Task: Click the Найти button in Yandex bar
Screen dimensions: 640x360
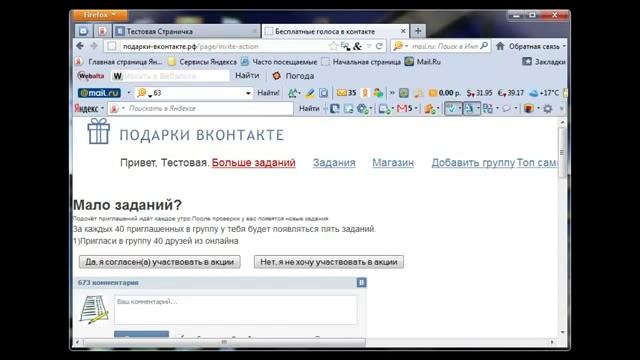Action: [309, 109]
